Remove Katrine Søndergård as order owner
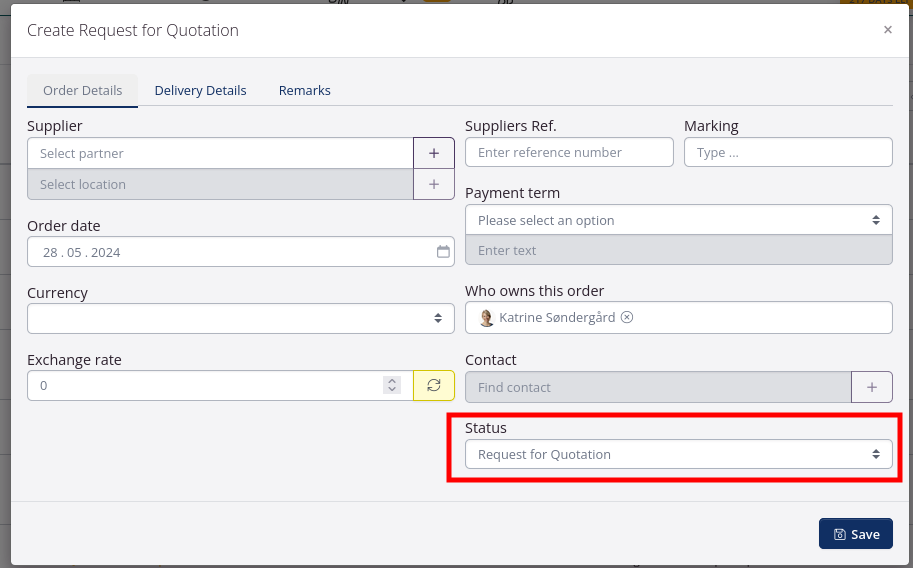 [x=627, y=317]
